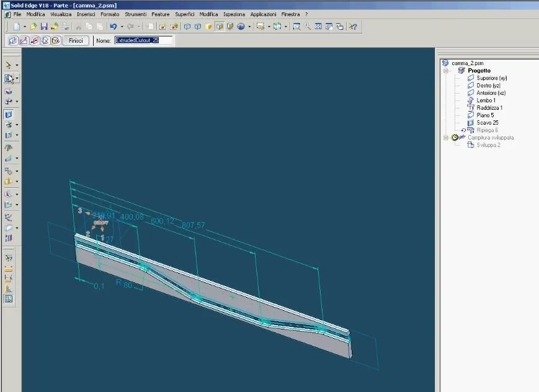This screenshot has height=392, width=539.
Task: Select Piano 5 in the feature tree
Action: (x=485, y=115)
